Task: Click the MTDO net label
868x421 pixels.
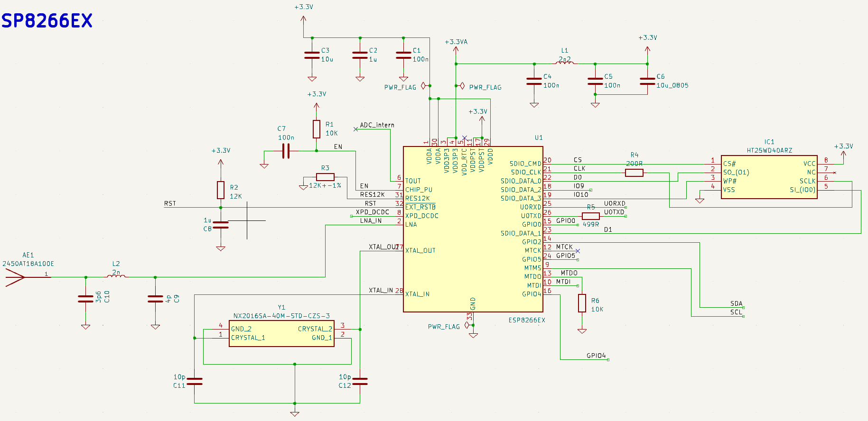Action: pyautogui.click(x=569, y=273)
